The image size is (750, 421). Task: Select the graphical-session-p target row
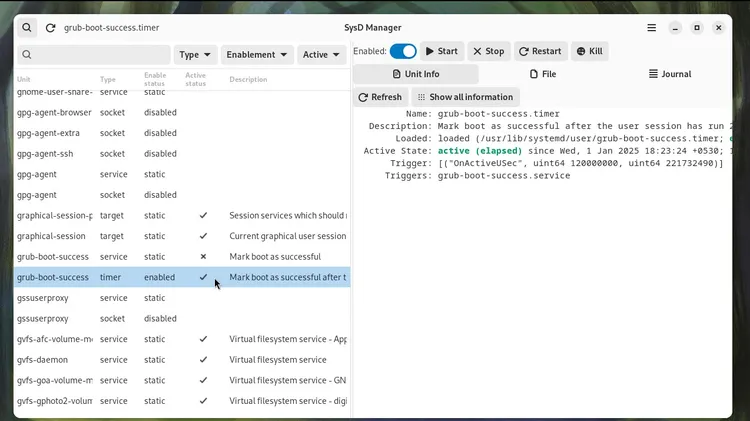[x=182, y=215]
